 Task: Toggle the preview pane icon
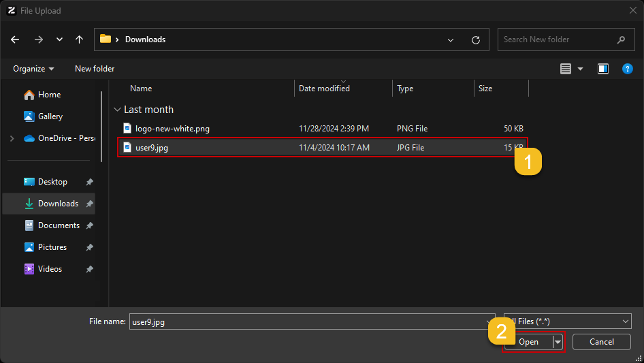coord(602,69)
